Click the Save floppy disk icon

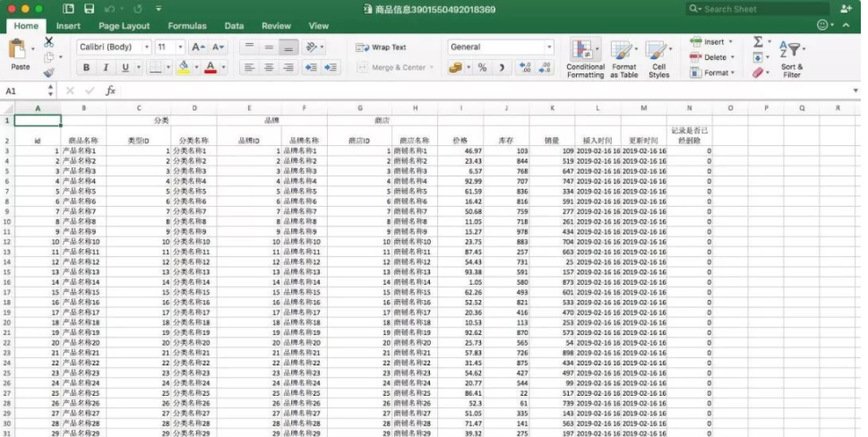pyautogui.click(x=89, y=9)
